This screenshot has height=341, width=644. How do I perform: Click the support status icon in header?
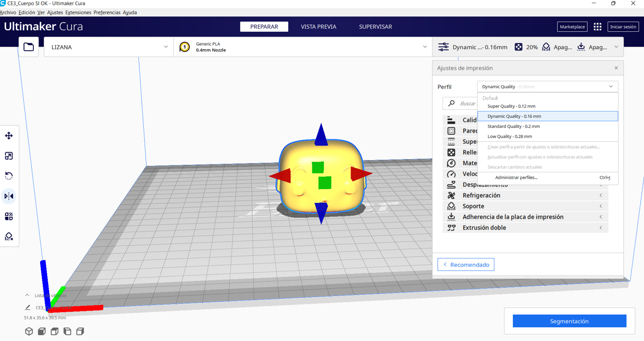546,47
